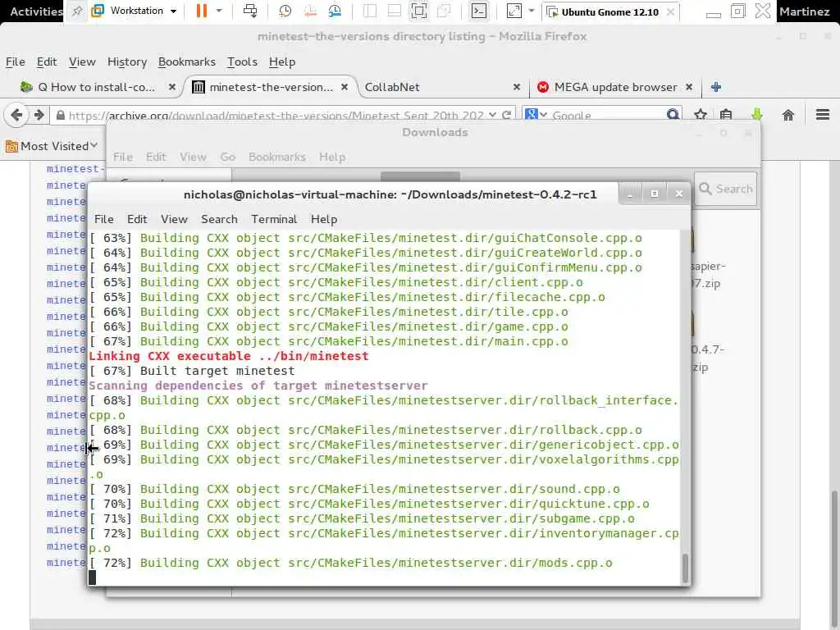Show bookmarks list icon
Image resolution: width=840 pixels, height=630 pixels.
[x=726, y=115]
